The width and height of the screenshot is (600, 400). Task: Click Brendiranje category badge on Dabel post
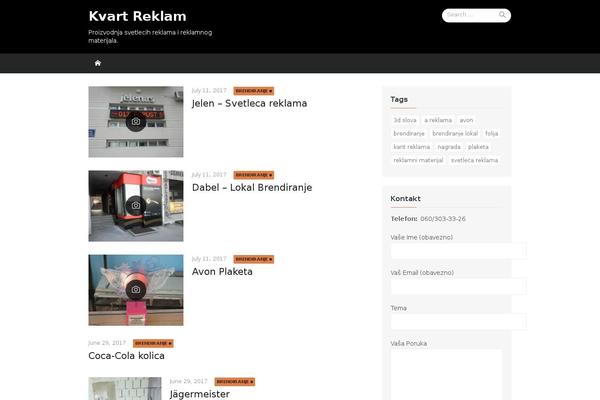pyautogui.click(x=254, y=175)
